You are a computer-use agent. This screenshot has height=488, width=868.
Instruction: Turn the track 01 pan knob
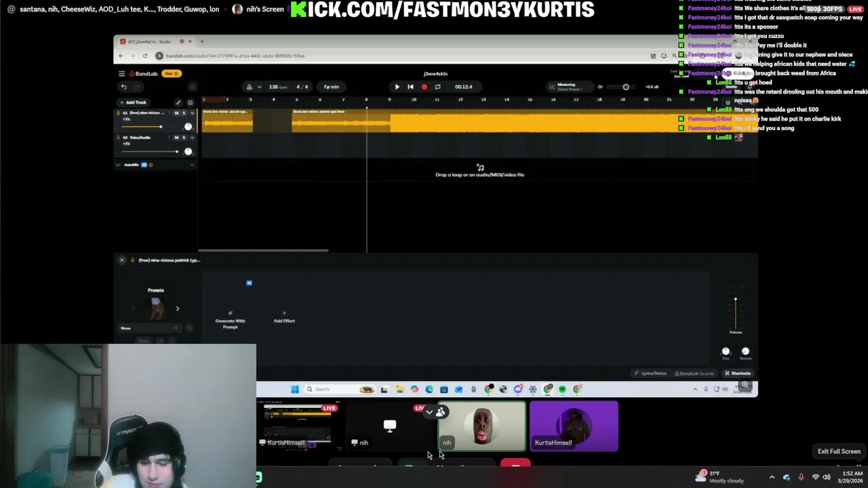pyautogui.click(x=188, y=127)
